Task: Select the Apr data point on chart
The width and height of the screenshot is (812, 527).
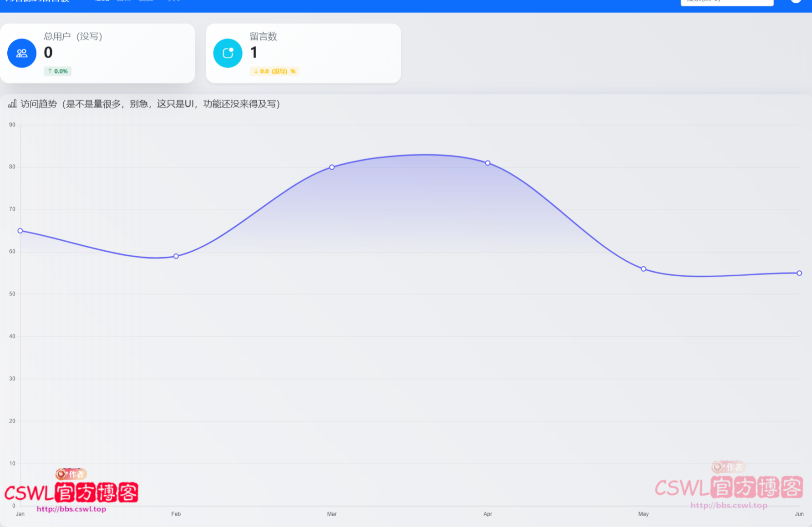Action: (x=487, y=163)
